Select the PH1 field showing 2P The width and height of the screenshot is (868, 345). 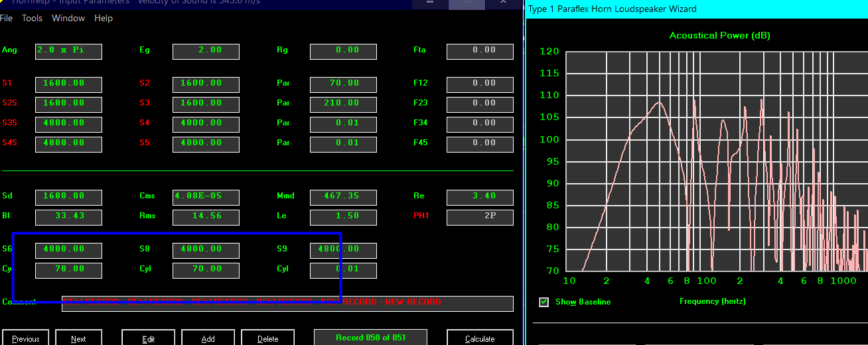pos(480,217)
